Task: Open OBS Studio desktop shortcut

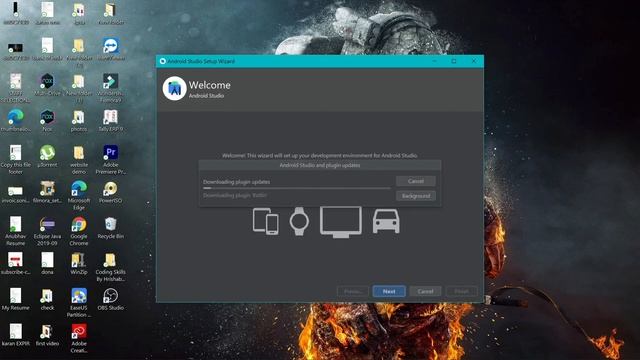Action: pyautogui.click(x=111, y=299)
